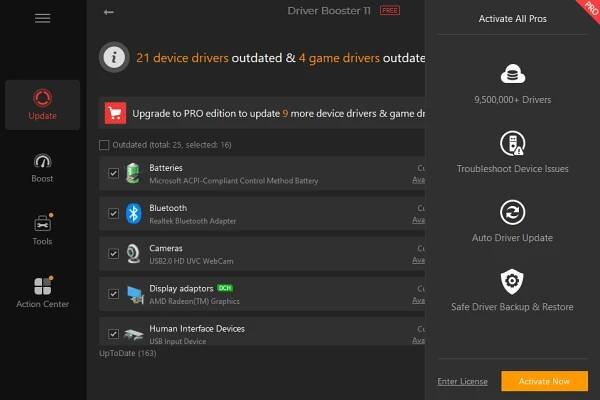The height and width of the screenshot is (400, 600).
Task: Open the hamburger menu icon
Action: point(42,18)
